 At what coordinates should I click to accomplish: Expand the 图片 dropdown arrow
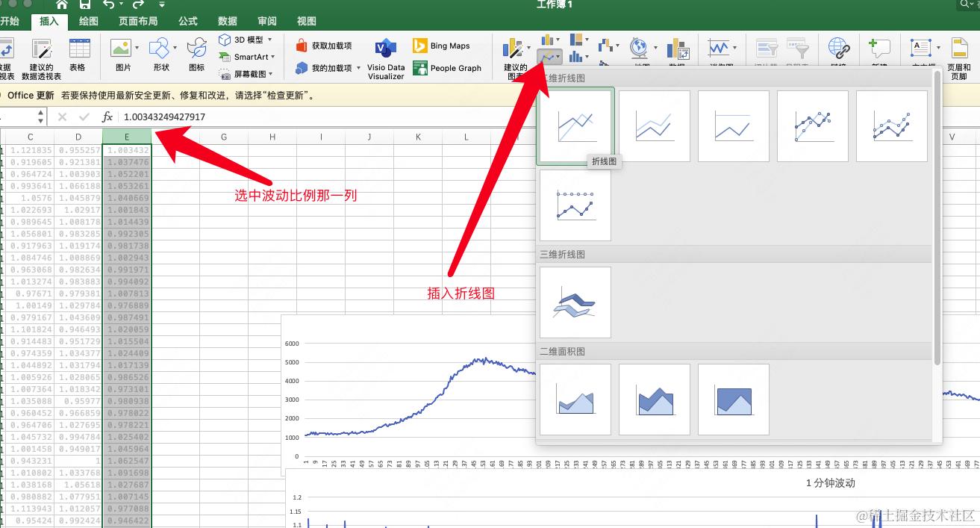137,49
